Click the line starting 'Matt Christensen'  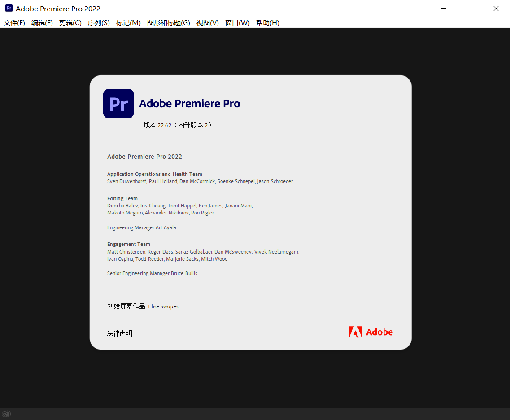[203, 252]
